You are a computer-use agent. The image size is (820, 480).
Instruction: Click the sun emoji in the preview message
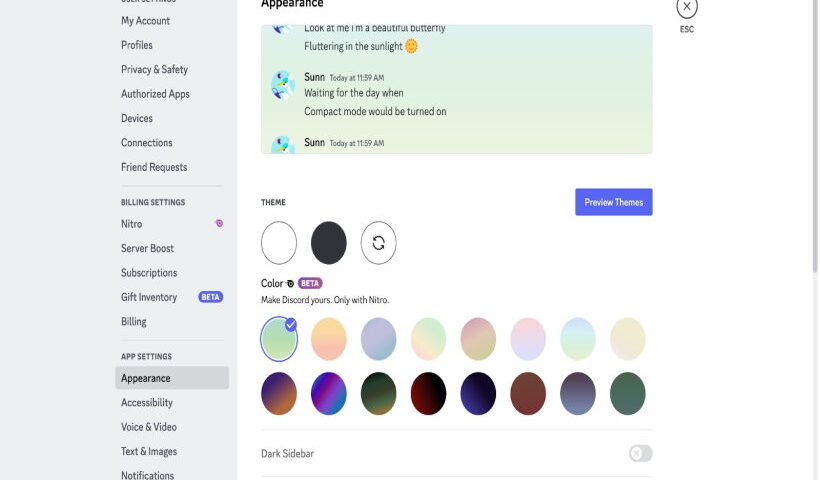(412, 46)
